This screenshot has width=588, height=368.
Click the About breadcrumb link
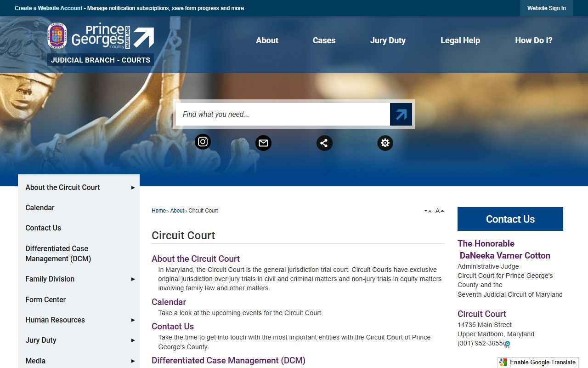(177, 211)
